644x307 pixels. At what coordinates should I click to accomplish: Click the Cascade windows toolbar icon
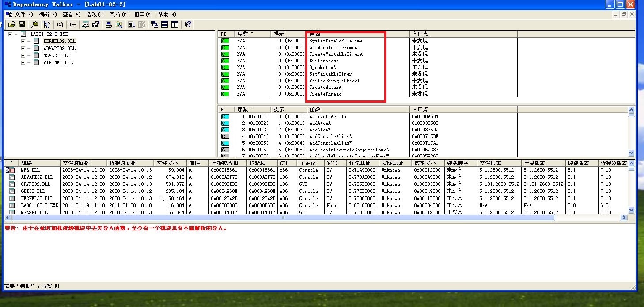pos(155,25)
